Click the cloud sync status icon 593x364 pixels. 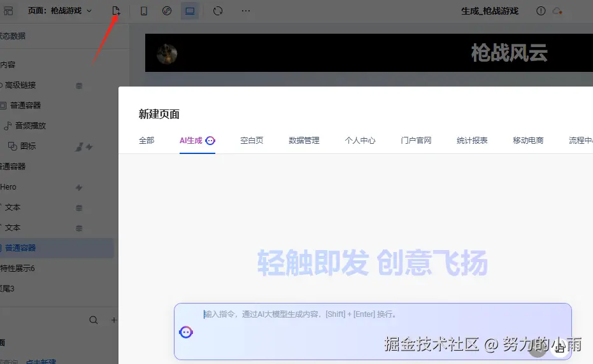click(557, 11)
